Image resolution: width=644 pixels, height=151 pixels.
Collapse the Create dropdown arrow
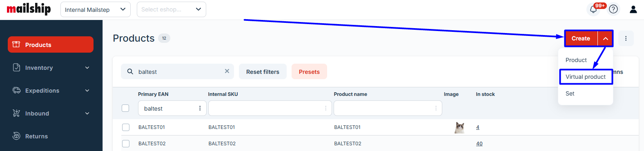[606, 38]
